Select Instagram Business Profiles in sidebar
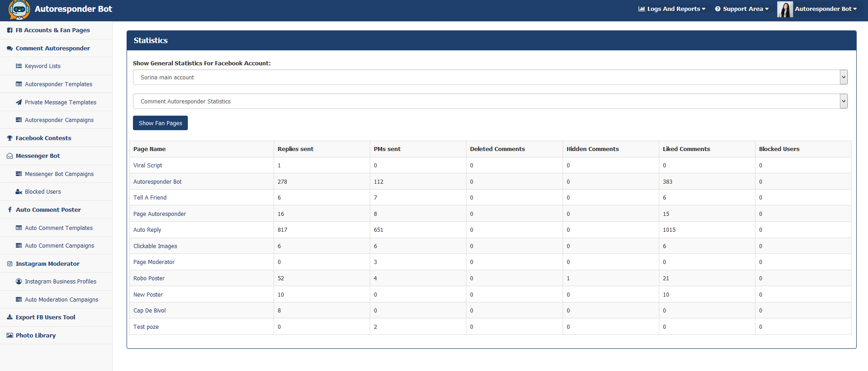Viewport: 868px width, 371px height. click(x=61, y=282)
